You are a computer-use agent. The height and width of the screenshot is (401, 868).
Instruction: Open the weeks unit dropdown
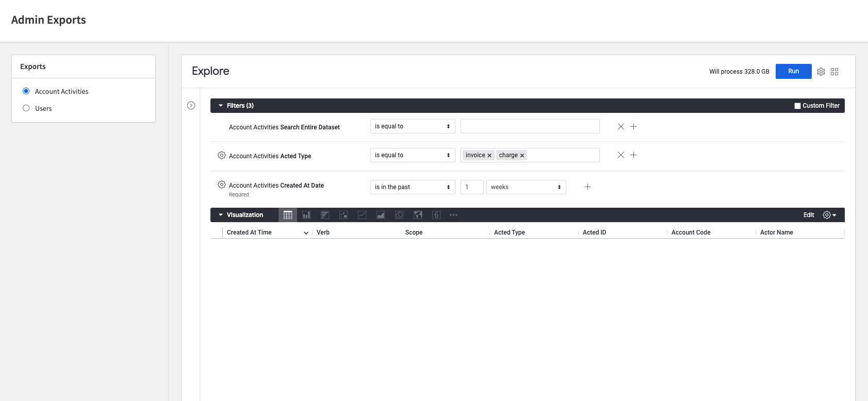(x=526, y=187)
